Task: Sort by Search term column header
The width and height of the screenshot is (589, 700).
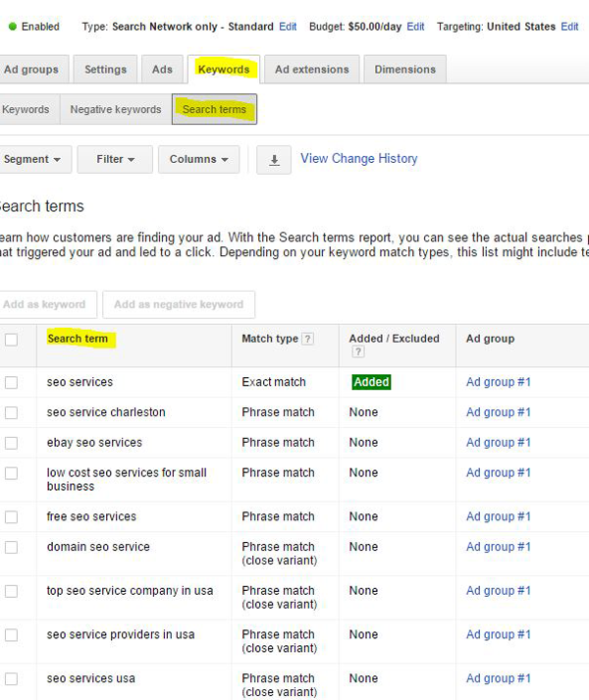Action: click(78, 339)
